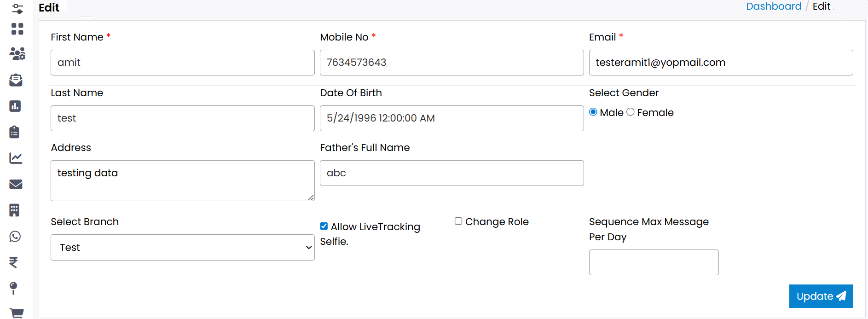Viewport: 868px width, 319px height.
Task: Click the users management sidebar icon
Action: tap(17, 54)
